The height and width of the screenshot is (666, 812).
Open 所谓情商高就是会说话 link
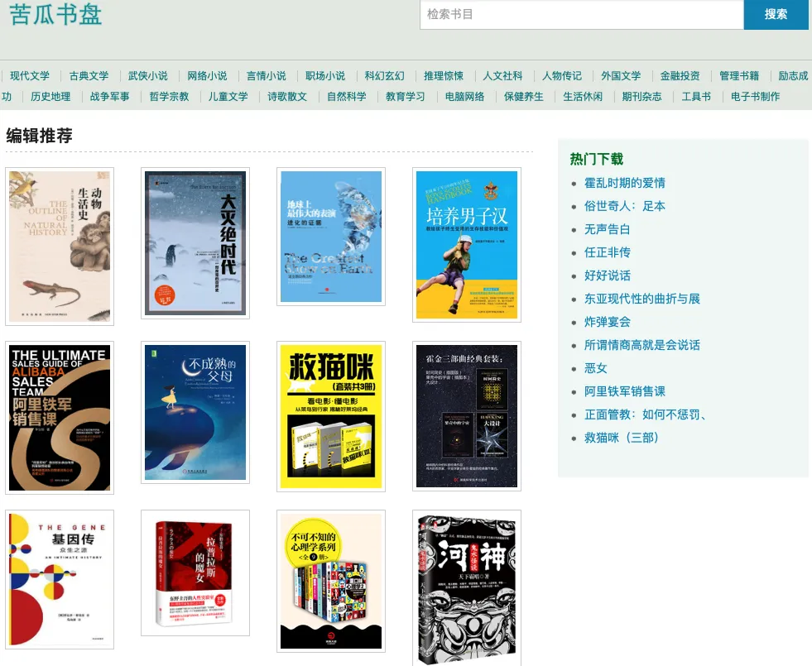click(x=642, y=345)
